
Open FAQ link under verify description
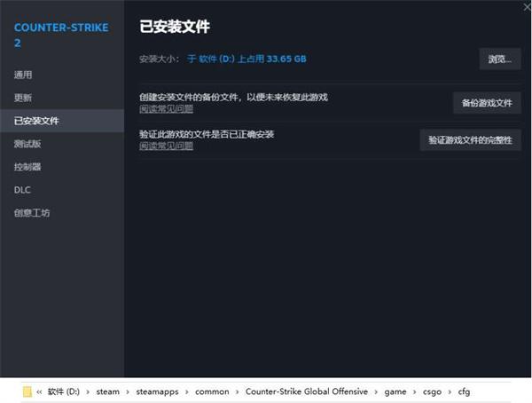pos(167,146)
